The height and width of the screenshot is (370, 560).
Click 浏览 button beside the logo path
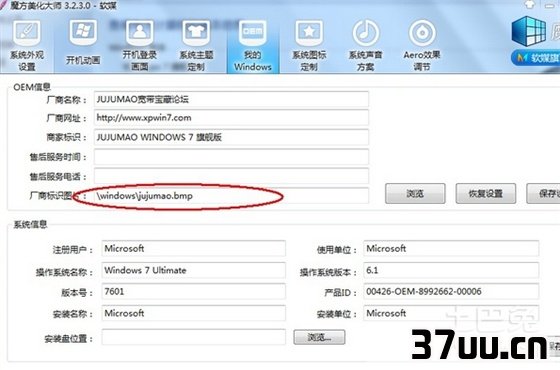(415, 194)
